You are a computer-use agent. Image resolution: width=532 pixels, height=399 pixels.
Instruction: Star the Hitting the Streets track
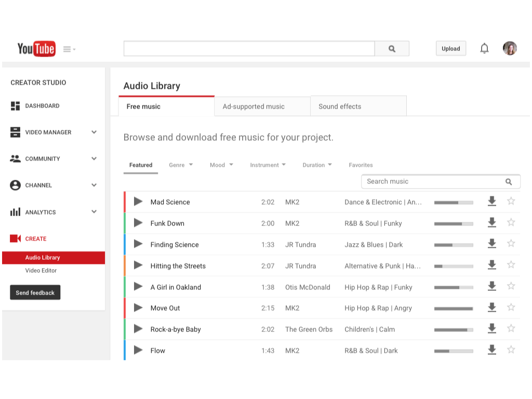511,265
